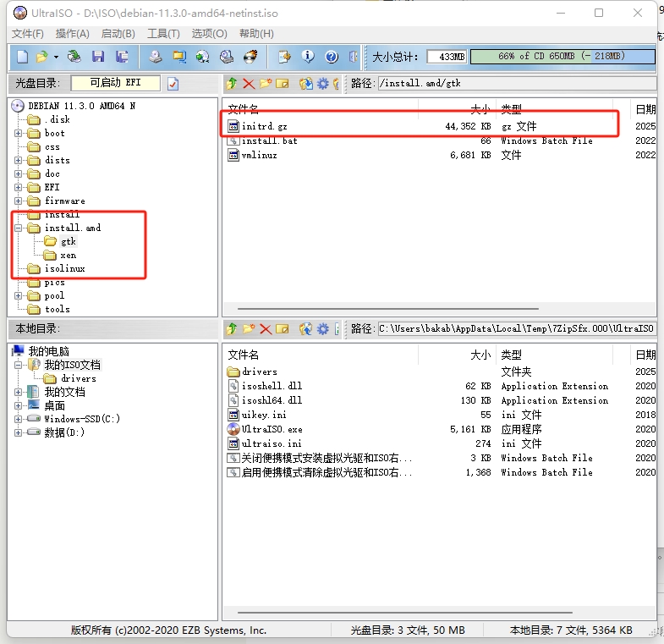The image size is (664, 644).
Task: Click the disc path field /install.amd/gtk
Action: point(517,83)
